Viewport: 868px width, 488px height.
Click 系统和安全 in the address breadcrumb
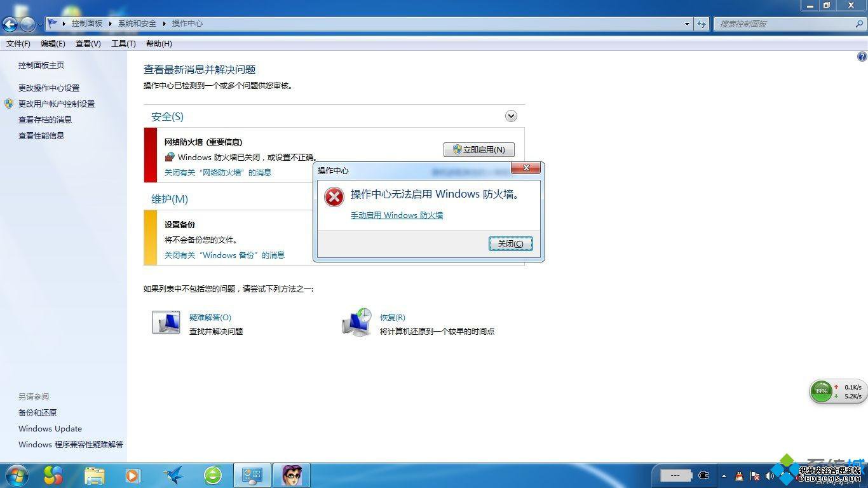(137, 24)
